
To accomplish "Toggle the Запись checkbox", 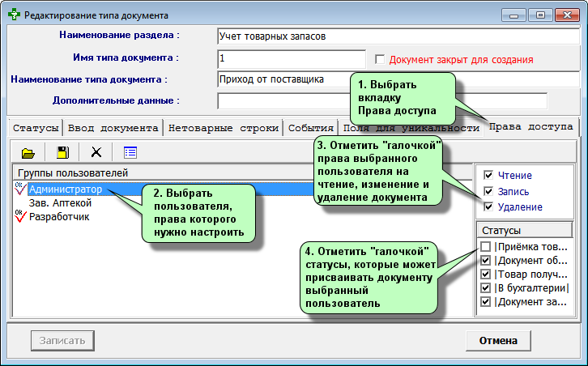I will tap(488, 191).
